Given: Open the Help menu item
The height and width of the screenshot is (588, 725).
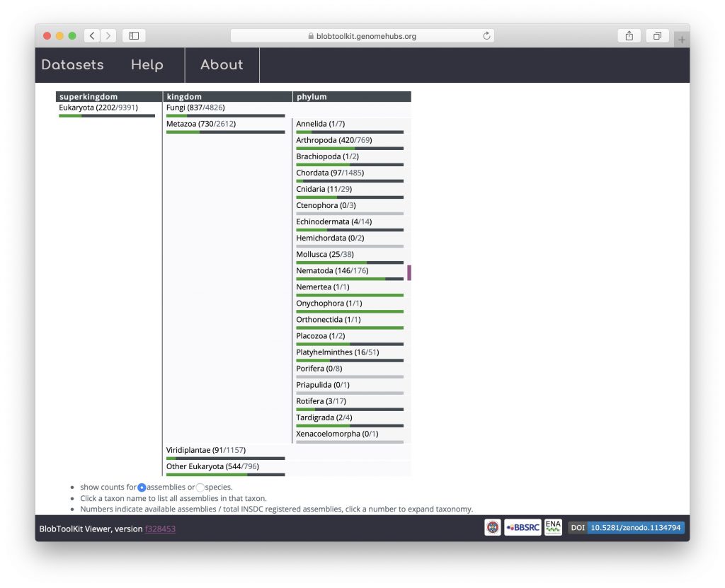Looking at the screenshot, I should [147, 65].
